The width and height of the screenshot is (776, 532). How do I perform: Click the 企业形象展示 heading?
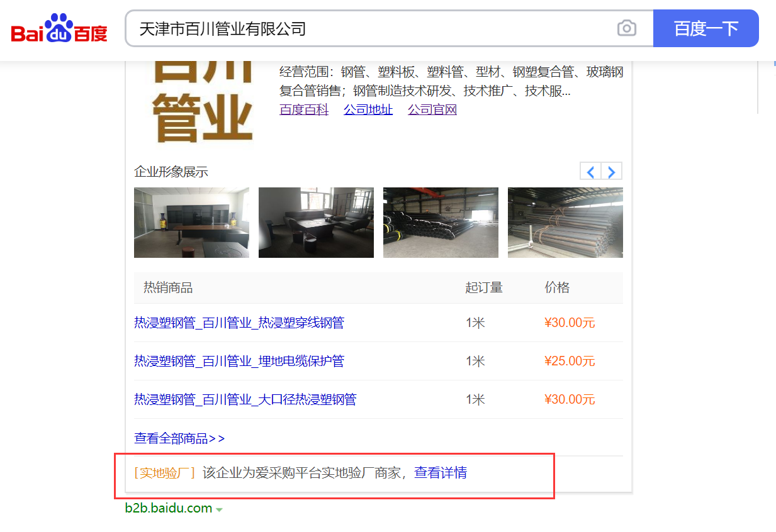coord(171,172)
